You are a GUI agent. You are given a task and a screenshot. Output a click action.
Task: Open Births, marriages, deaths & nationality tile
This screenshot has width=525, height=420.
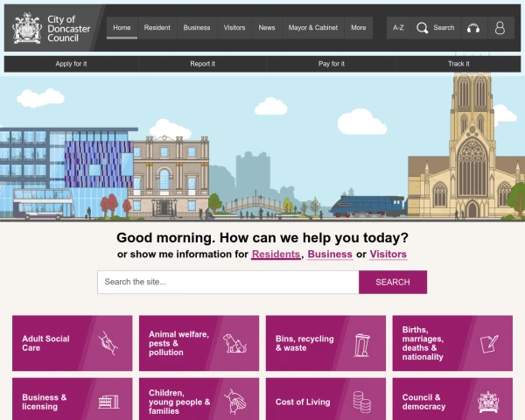[x=451, y=343]
